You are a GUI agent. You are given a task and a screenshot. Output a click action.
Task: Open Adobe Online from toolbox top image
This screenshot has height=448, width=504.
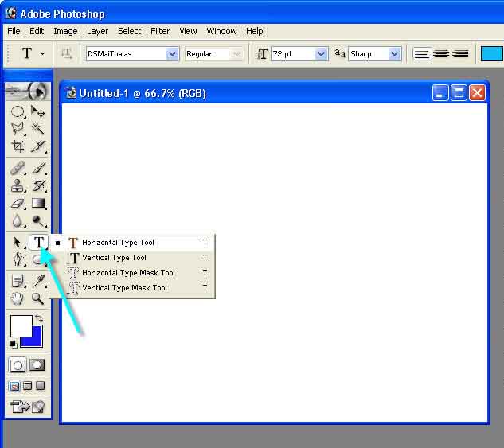click(28, 92)
